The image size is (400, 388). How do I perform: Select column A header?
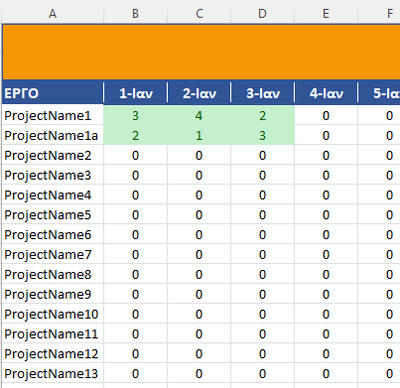click(53, 14)
